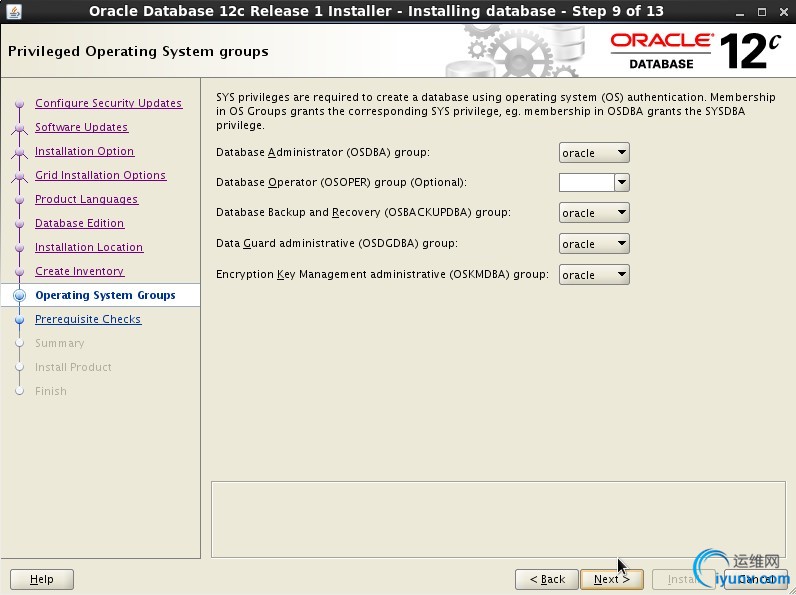Click the step marker beside Installation Location

point(19,248)
